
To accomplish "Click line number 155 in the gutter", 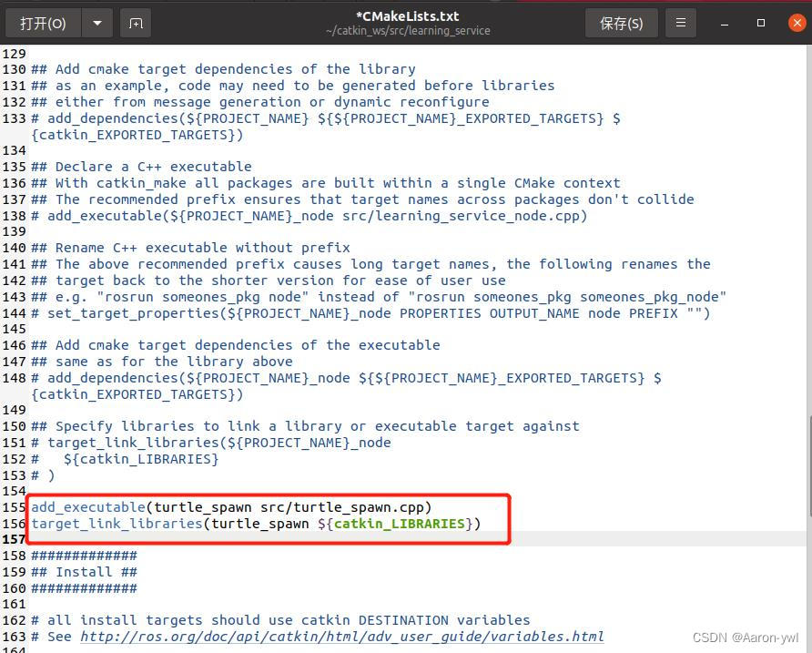I will [14, 507].
